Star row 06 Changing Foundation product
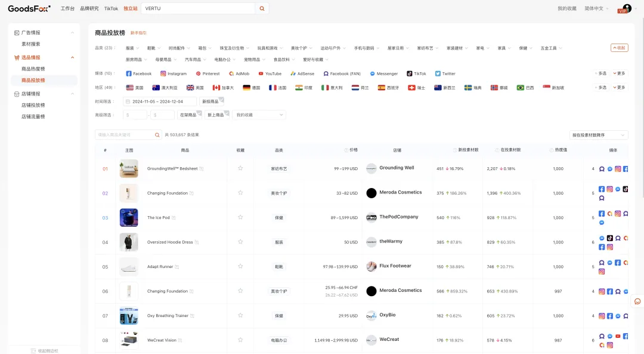The width and height of the screenshot is (644, 354). [x=240, y=290]
